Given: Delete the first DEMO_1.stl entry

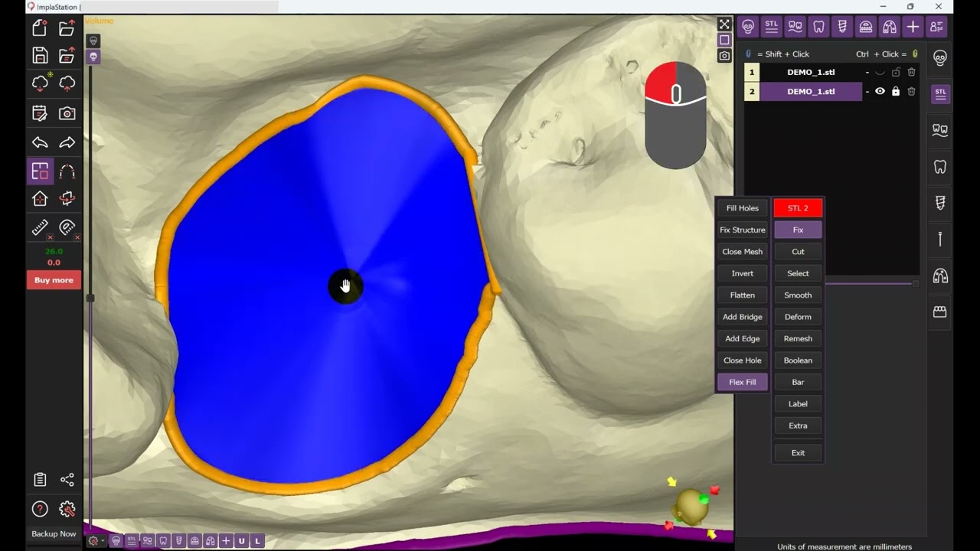Looking at the screenshot, I should point(911,72).
